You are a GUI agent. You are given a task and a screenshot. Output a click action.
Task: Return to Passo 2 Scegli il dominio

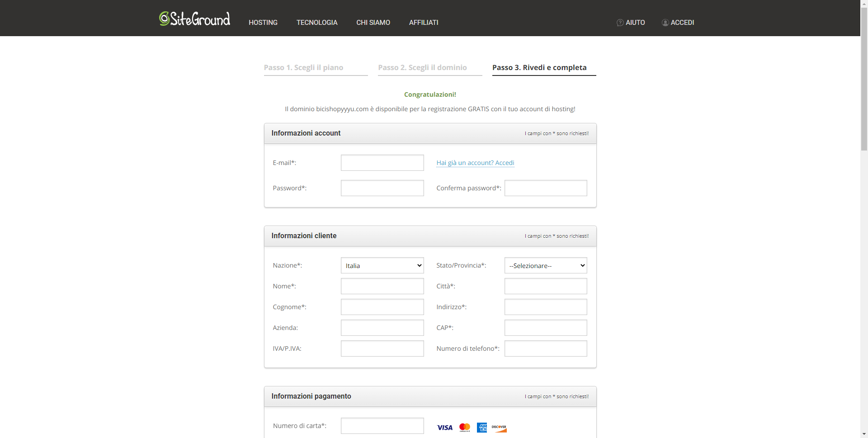(422, 67)
